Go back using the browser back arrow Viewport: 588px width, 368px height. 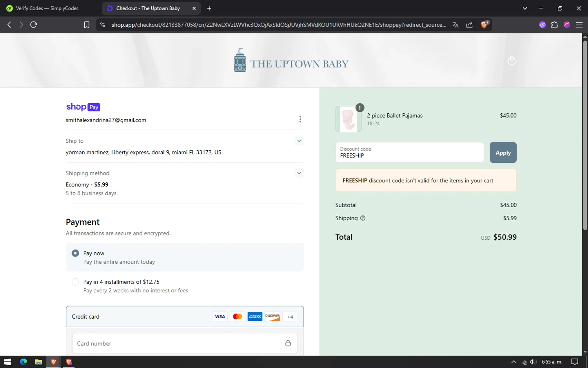pos(9,25)
